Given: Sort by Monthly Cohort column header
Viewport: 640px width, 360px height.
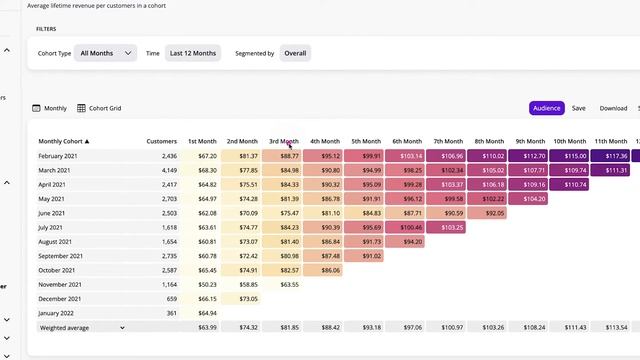Looking at the screenshot, I should click(64, 141).
